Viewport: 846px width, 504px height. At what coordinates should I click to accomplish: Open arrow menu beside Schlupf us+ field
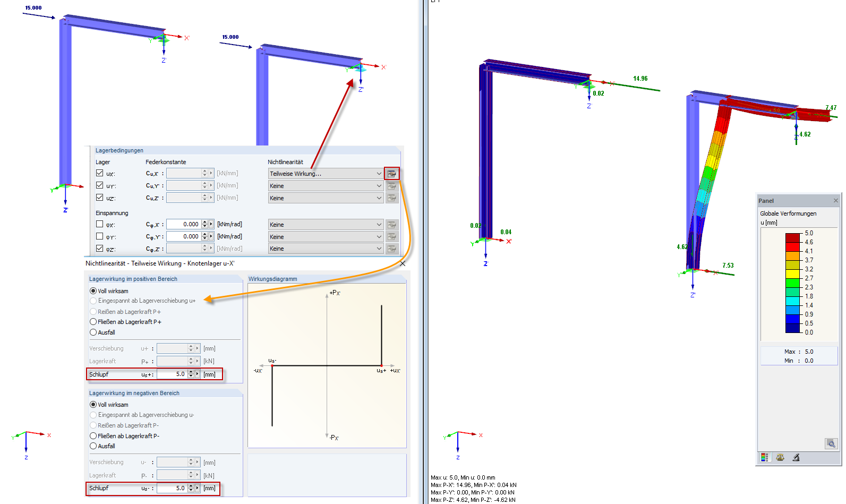pyautogui.click(x=197, y=374)
